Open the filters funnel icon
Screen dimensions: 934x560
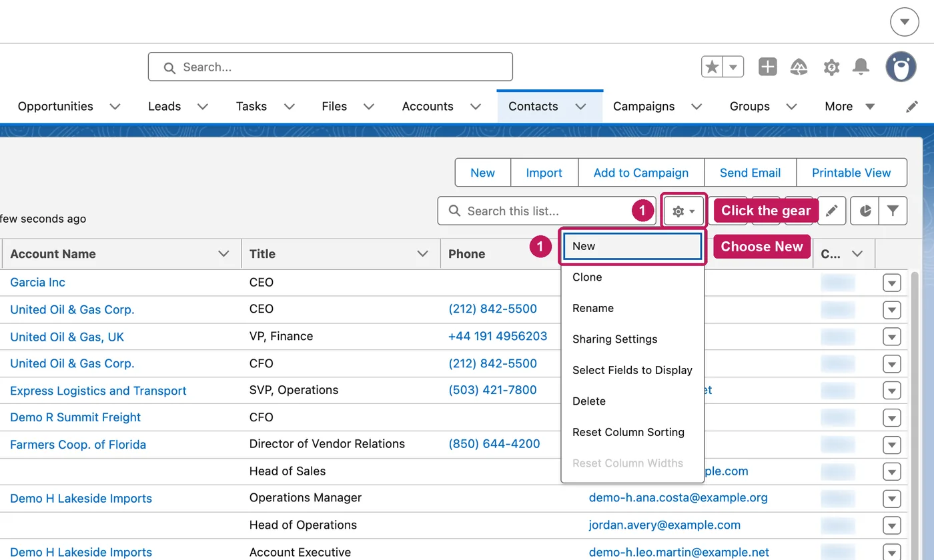[893, 211]
